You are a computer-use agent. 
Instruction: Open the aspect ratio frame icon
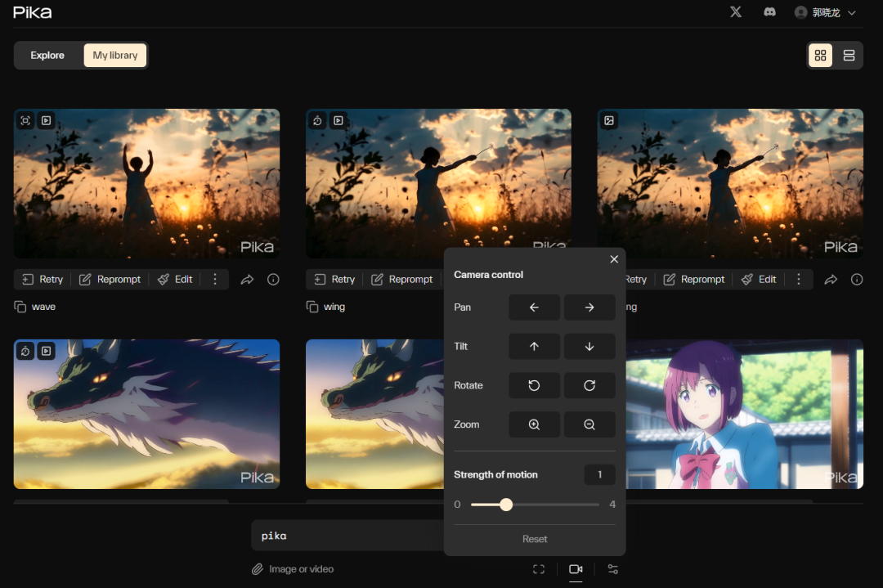coord(539,569)
